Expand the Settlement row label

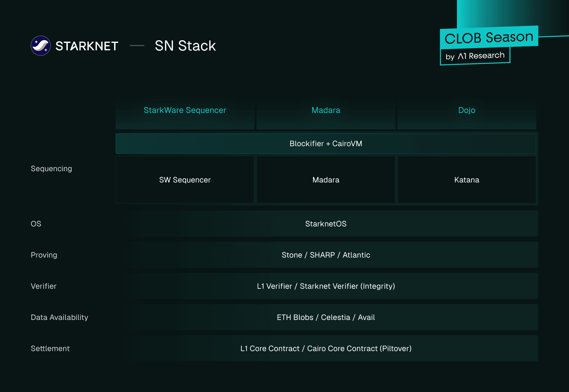coord(50,348)
